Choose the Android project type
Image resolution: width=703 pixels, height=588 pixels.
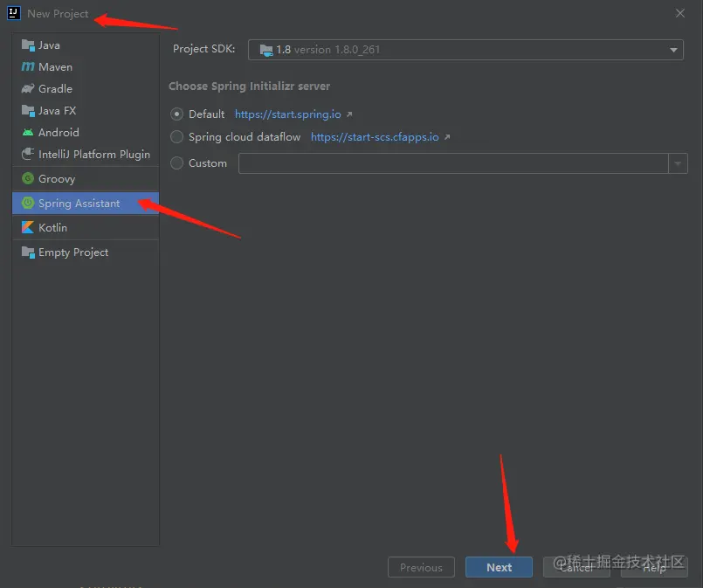86,132
